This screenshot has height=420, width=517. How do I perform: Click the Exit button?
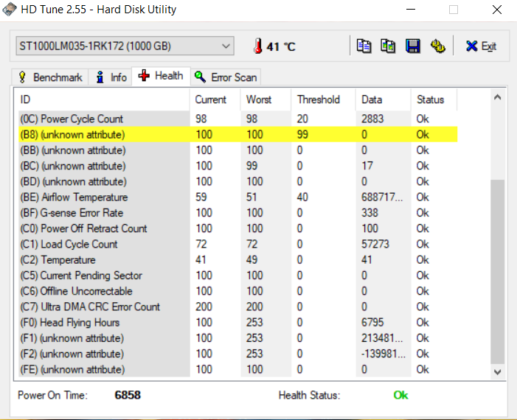tap(481, 46)
